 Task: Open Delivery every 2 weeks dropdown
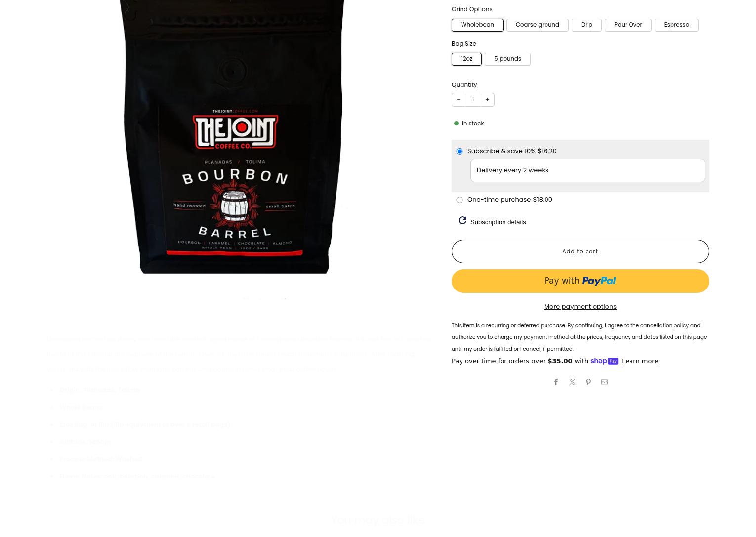click(x=588, y=170)
